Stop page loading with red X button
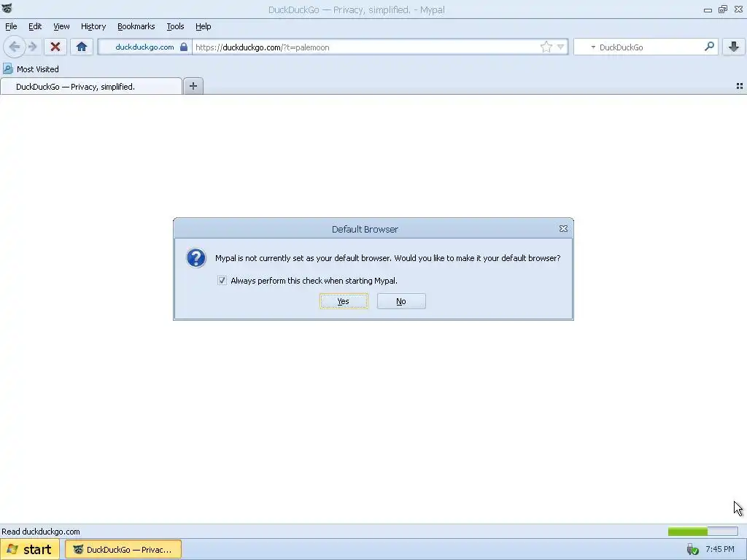 coord(55,47)
